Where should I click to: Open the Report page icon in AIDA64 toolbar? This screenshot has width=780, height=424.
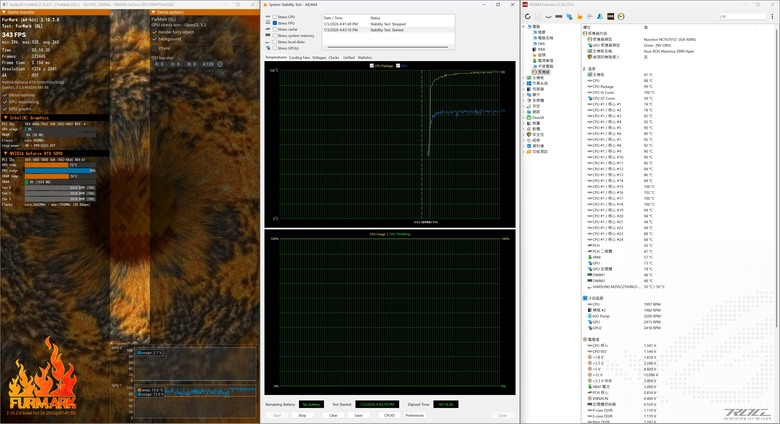tap(538, 16)
